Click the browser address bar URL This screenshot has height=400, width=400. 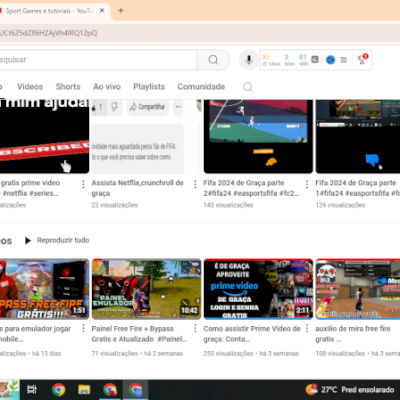point(49,33)
